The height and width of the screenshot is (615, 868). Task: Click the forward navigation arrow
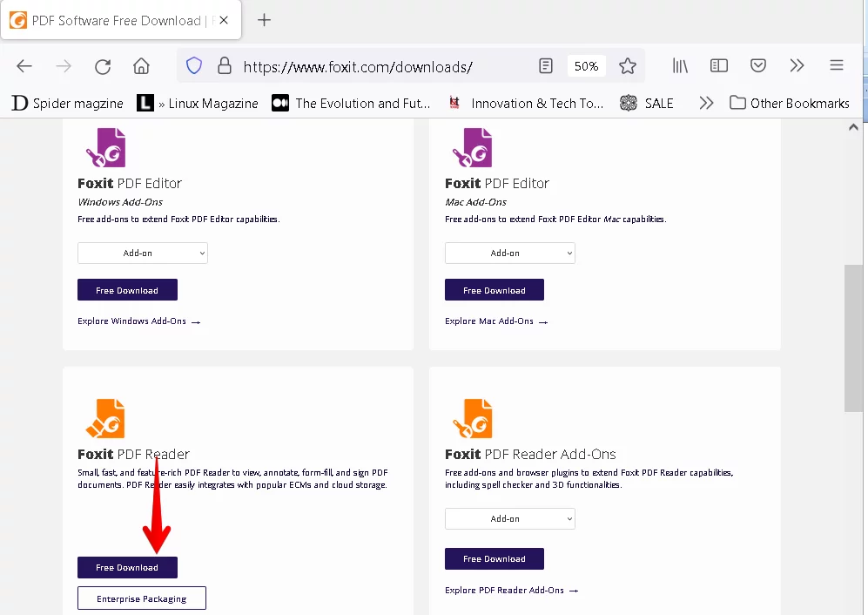64,66
